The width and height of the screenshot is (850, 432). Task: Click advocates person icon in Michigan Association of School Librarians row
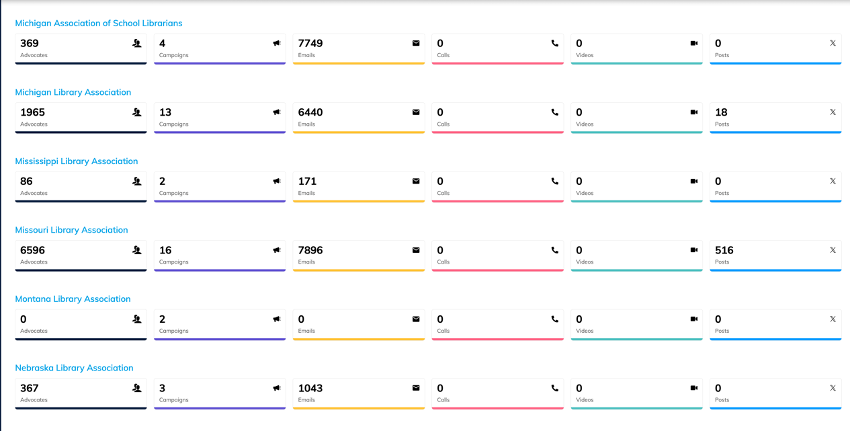tap(137, 43)
